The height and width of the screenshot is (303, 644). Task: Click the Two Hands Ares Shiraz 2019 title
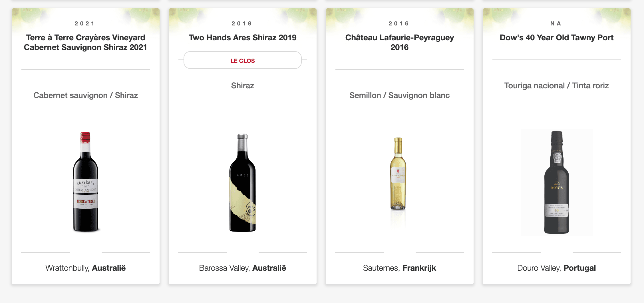[x=243, y=37]
